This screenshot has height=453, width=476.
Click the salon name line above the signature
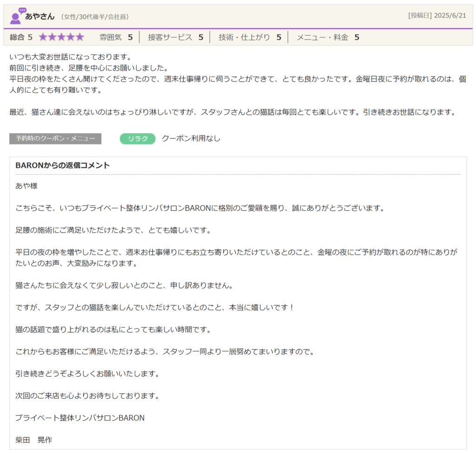(x=80, y=418)
